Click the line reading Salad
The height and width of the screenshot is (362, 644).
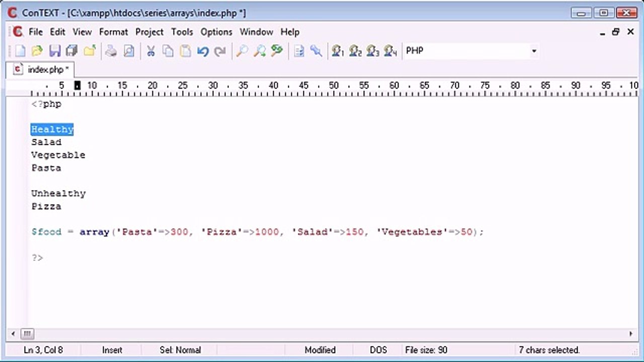click(x=46, y=142)
